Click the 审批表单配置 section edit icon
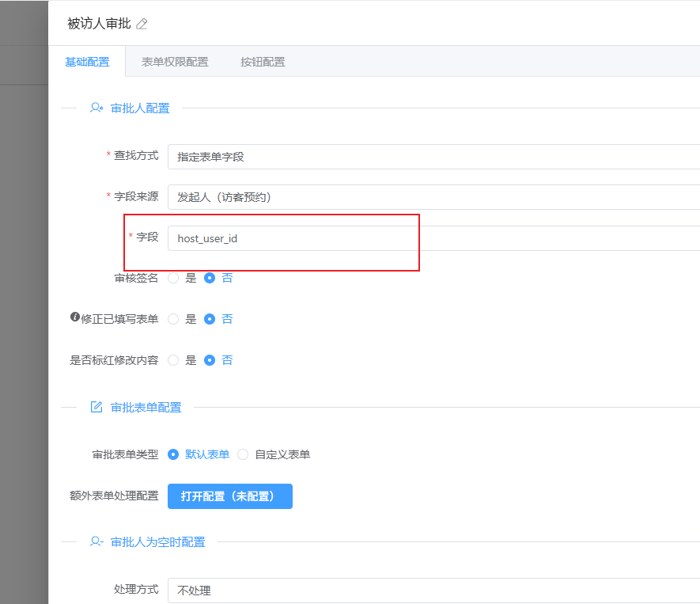The image size is (700, 604). point(96,407)
